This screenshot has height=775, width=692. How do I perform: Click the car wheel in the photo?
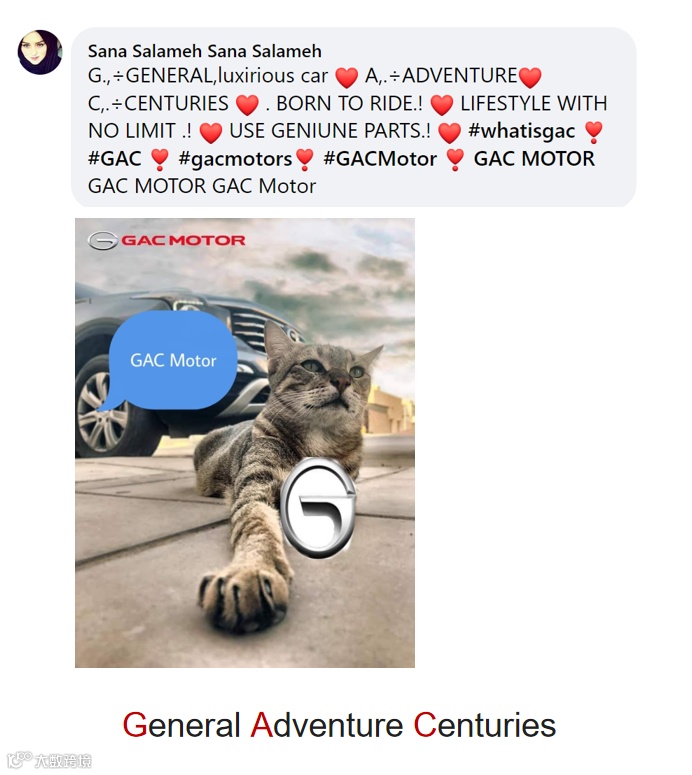tap(100, 409)
